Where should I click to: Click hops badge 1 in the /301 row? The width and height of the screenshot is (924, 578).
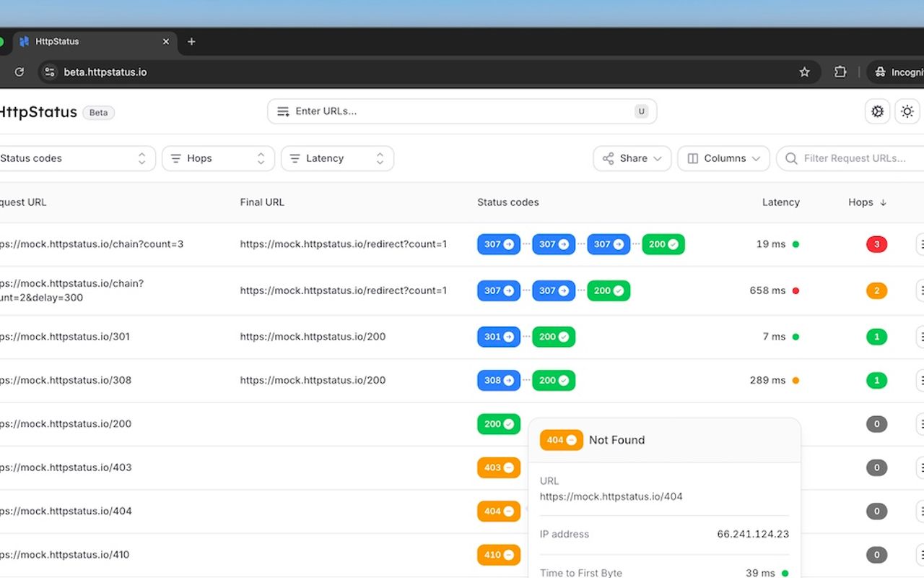pos(876,337)
